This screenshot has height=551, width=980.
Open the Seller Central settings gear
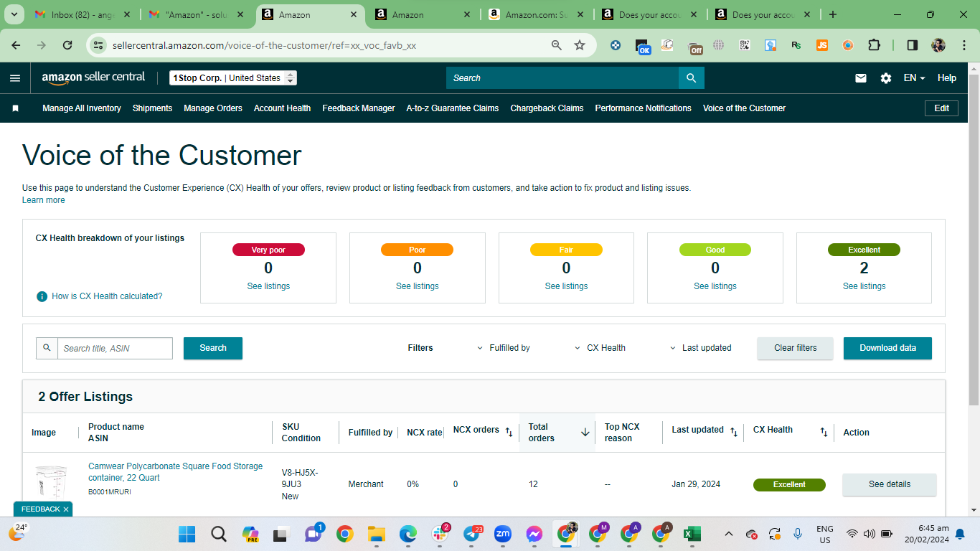tap(886, 78)
